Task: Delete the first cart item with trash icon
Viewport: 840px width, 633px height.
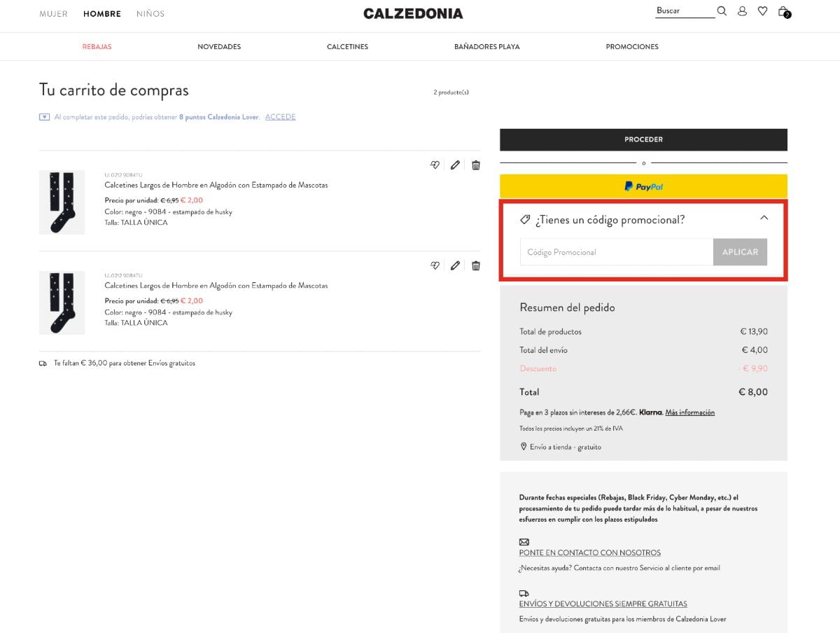Action: tap(476, 165)
